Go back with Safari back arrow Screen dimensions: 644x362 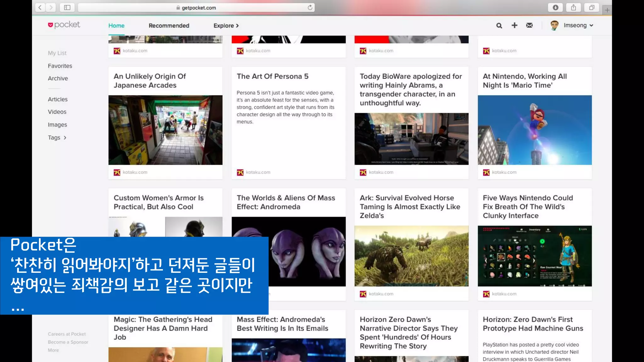[x=40, y=8]
